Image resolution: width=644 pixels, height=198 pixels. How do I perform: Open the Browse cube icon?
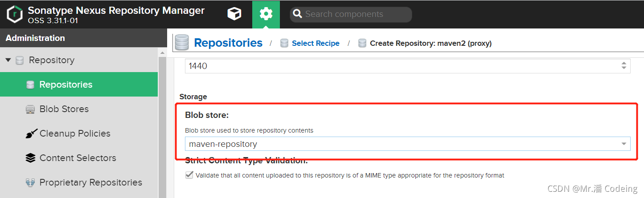234,14
